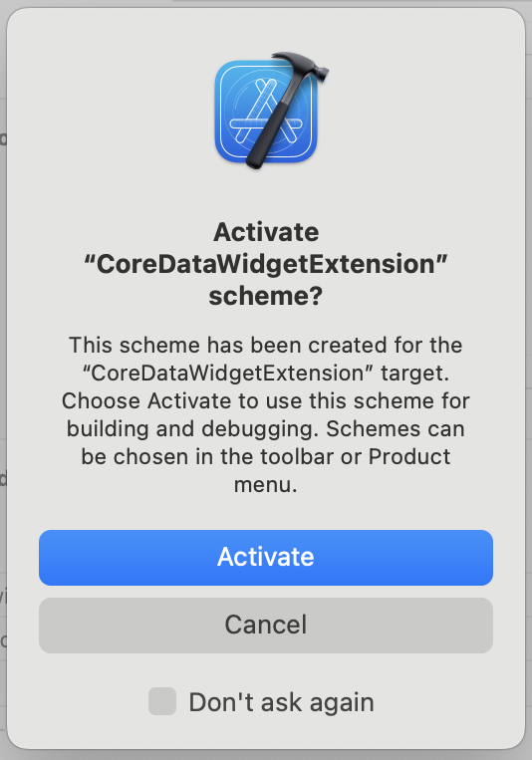Cancel the scheme activation dialog

[266, 626]
